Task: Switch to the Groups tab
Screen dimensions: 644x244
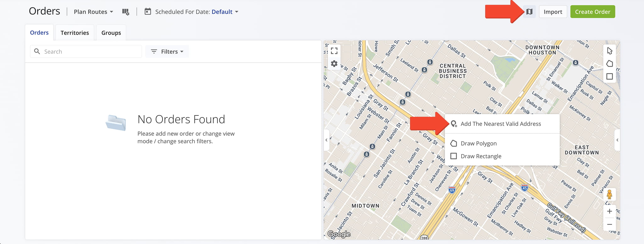Action: pos(111,33)
